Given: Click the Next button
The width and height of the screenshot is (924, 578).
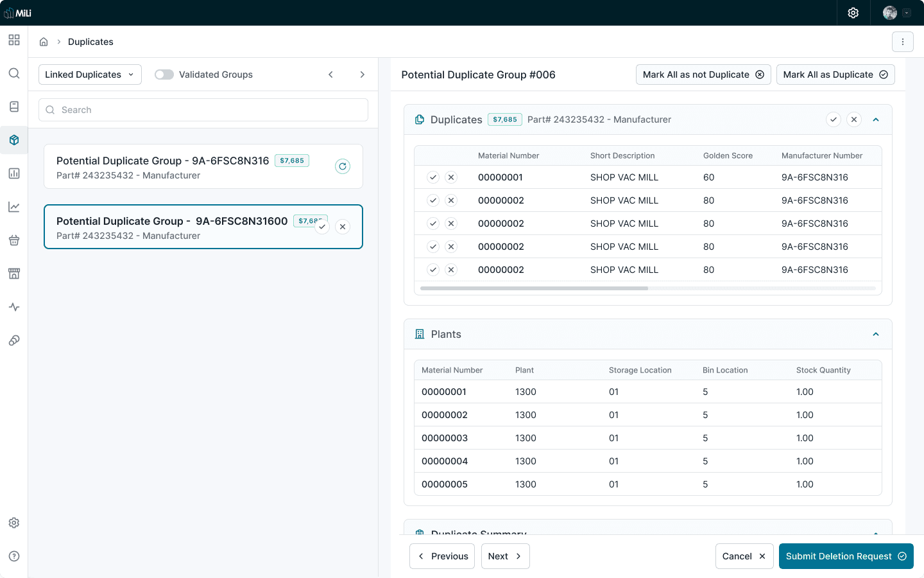Looking at the screenshot, I should 506,556.
